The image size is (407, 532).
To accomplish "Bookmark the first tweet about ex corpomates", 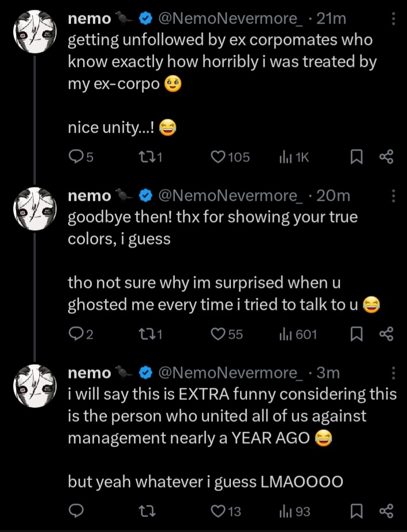I will pos(357,157).
